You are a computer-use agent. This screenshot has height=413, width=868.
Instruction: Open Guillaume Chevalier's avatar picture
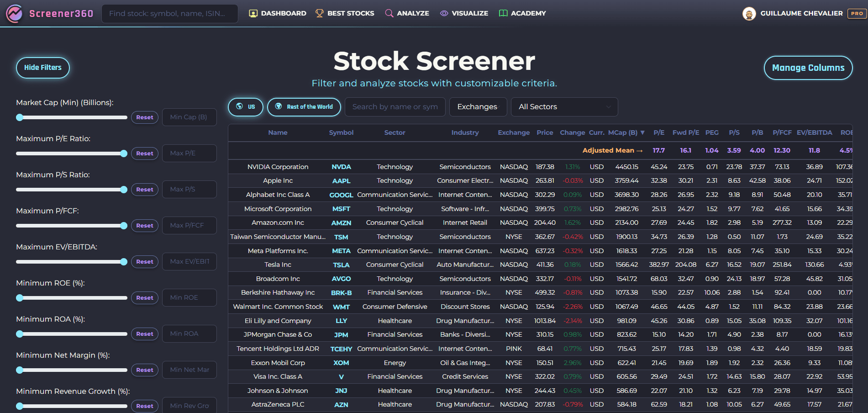[x=749, y=13]
